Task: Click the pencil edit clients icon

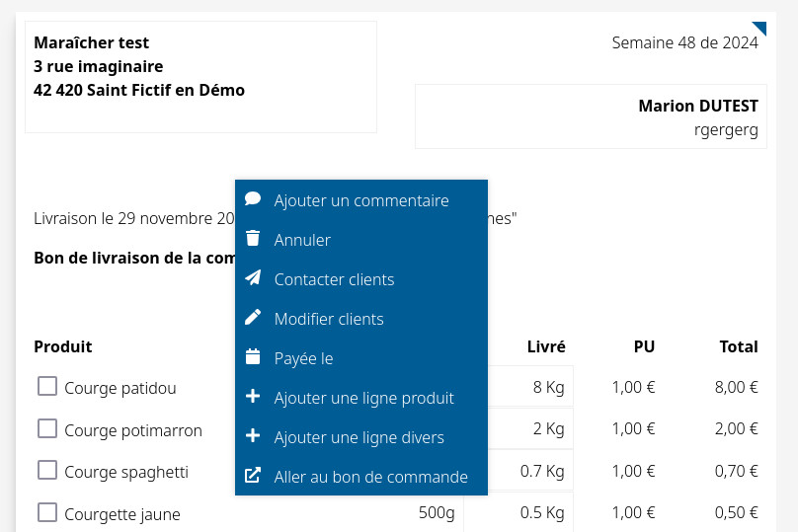Action: (253, 318)
